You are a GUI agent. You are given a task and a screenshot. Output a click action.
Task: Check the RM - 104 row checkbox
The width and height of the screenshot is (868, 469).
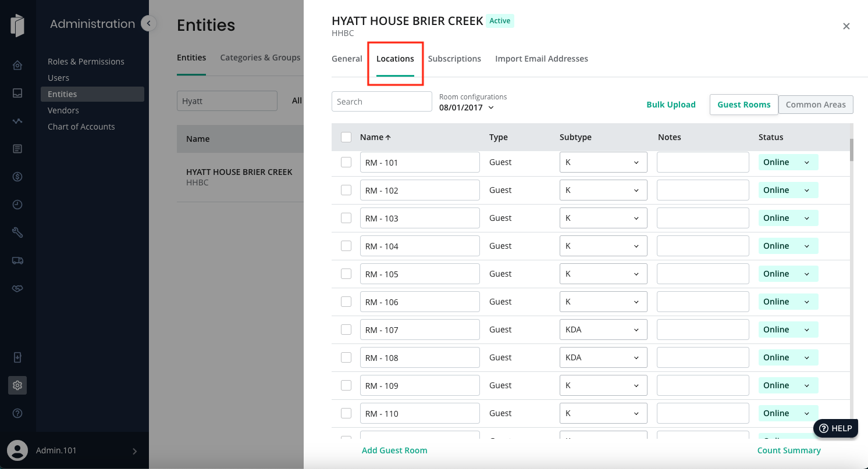click(346, 246)
